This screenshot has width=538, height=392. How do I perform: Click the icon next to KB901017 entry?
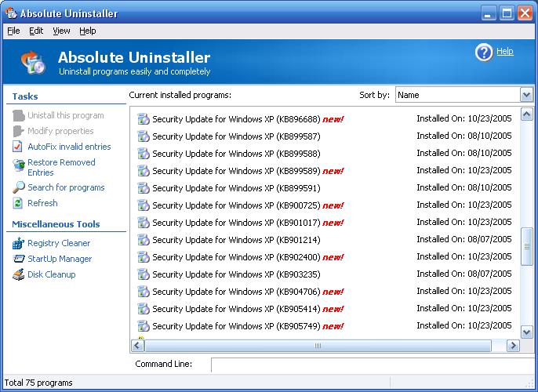pyautogui.click(x=144, y=223)
